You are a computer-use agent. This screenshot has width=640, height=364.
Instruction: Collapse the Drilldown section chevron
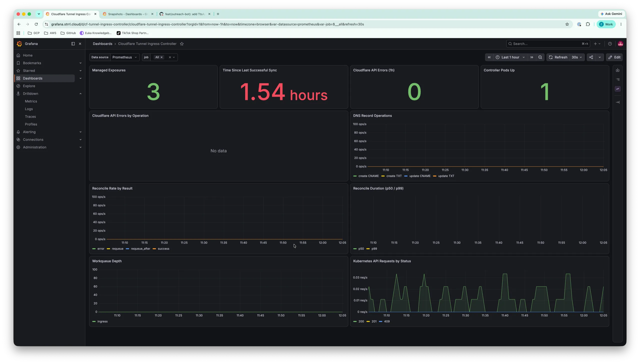(x=80, y=94)
